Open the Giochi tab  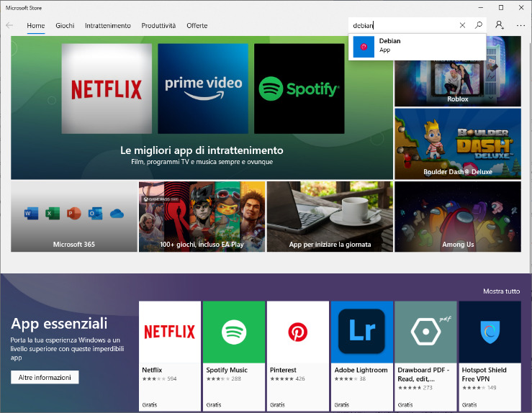[x=65, y=26]
